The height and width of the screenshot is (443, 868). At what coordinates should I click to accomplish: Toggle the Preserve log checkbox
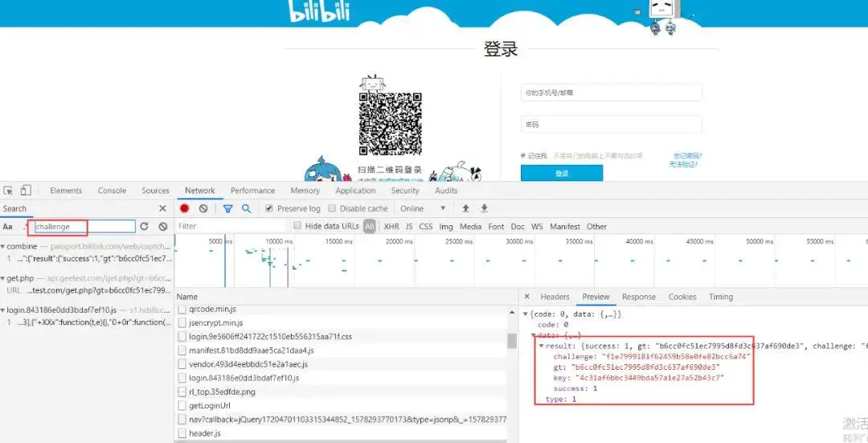pyautogui.click(x=269, y=208)
